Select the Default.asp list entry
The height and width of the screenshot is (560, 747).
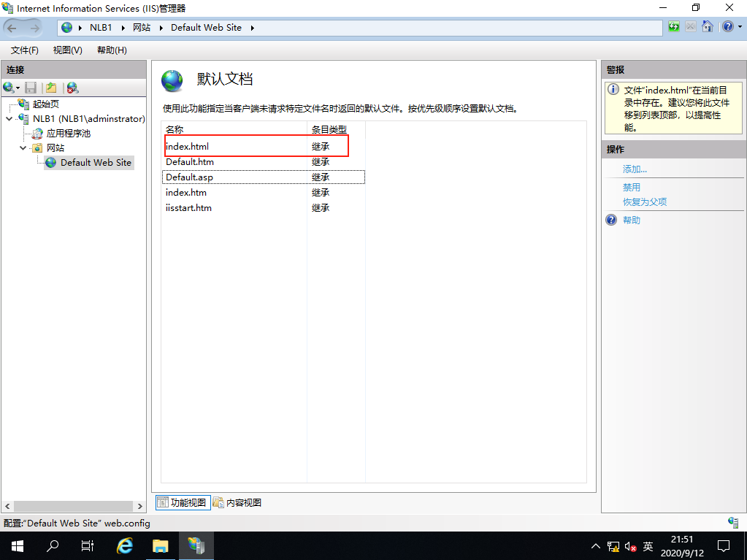click(264, 177)
